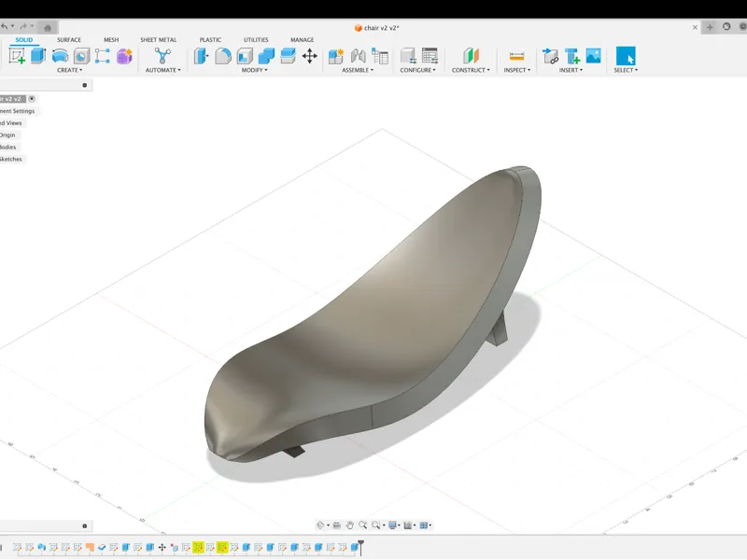747x560 pixels.
Task: Open the ASSEMBLE dropdown menu
Action: tap(358, 70)
